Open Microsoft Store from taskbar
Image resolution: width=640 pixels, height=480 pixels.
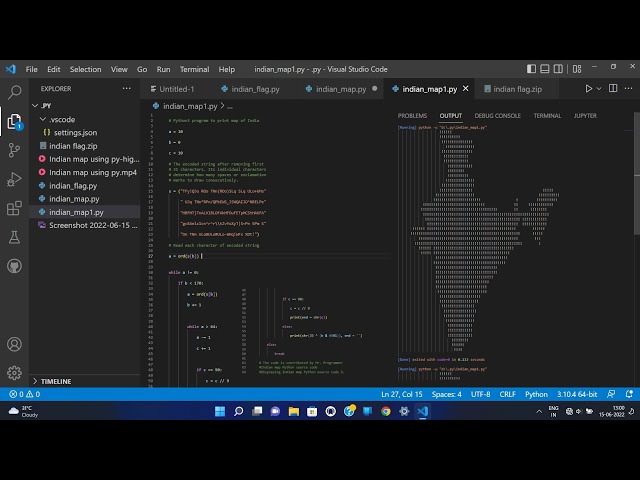312,411
